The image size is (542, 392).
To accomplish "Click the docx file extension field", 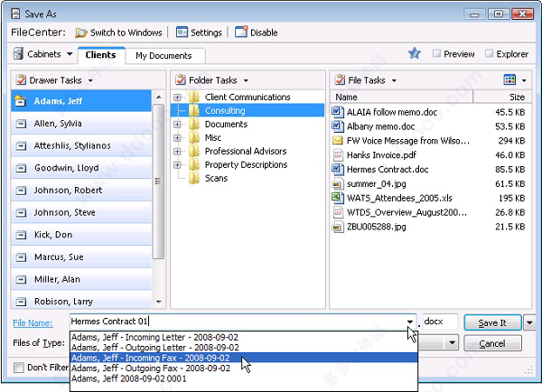I will coord(440,322).
